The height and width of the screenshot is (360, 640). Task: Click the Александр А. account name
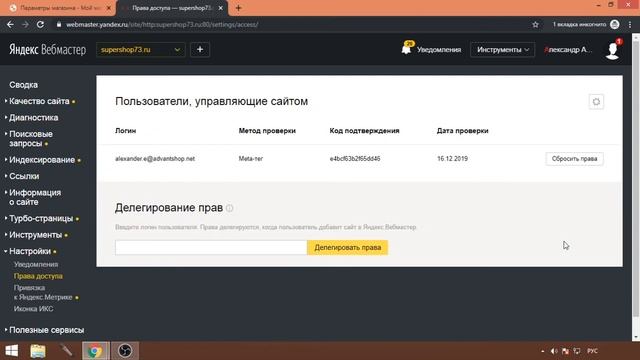[x=568, y=50]
